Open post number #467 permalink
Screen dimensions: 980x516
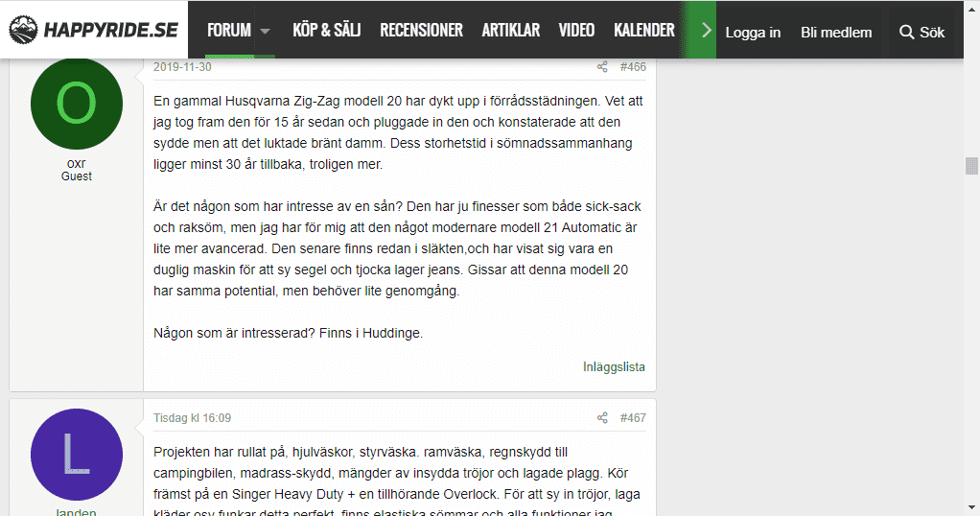pyautogui.click(x=633, y=418)
